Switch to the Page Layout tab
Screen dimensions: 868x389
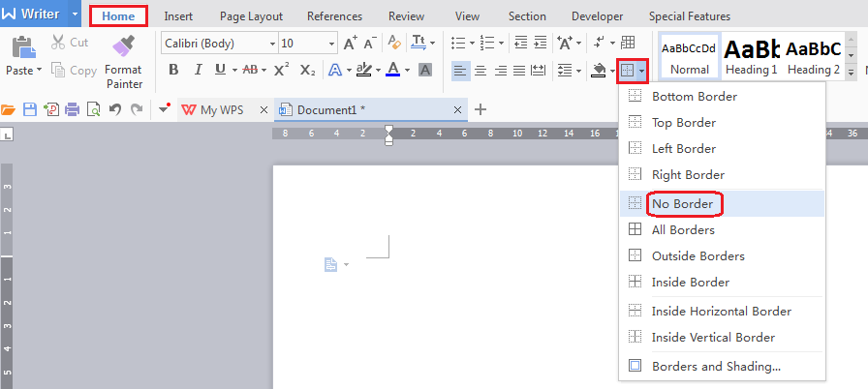251,16
